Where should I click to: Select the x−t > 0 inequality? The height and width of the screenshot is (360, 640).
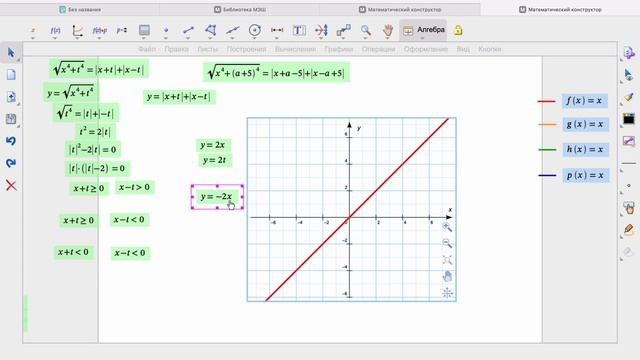(x=134, y=187)
